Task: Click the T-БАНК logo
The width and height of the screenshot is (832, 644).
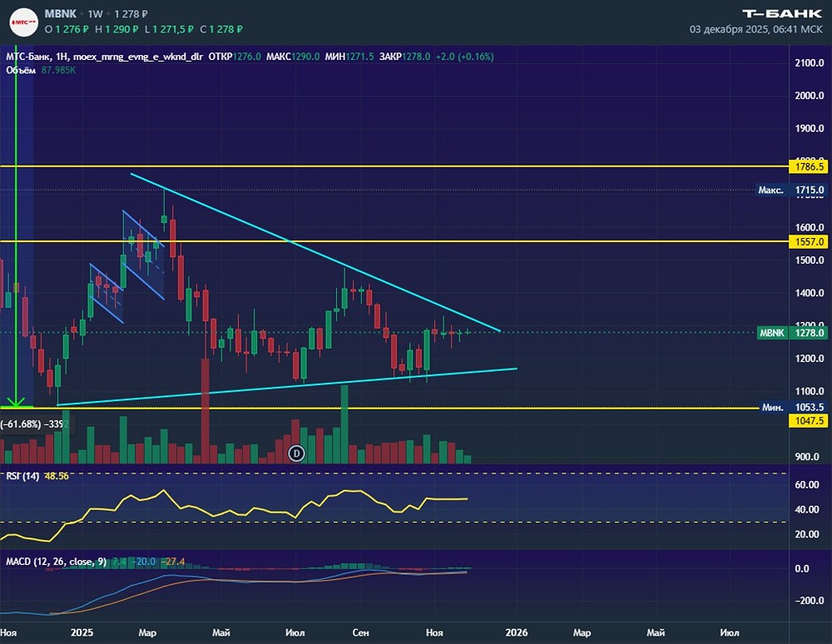Action: tap(782, 14)
